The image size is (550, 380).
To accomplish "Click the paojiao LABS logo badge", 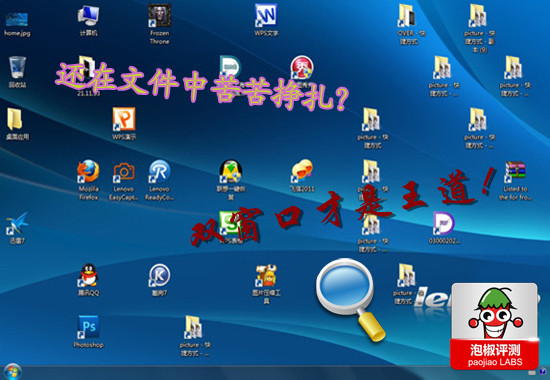I will point(495,326).
